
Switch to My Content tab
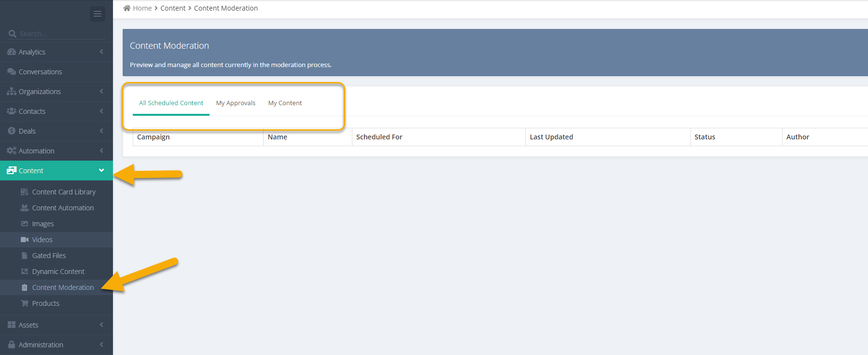285,103
